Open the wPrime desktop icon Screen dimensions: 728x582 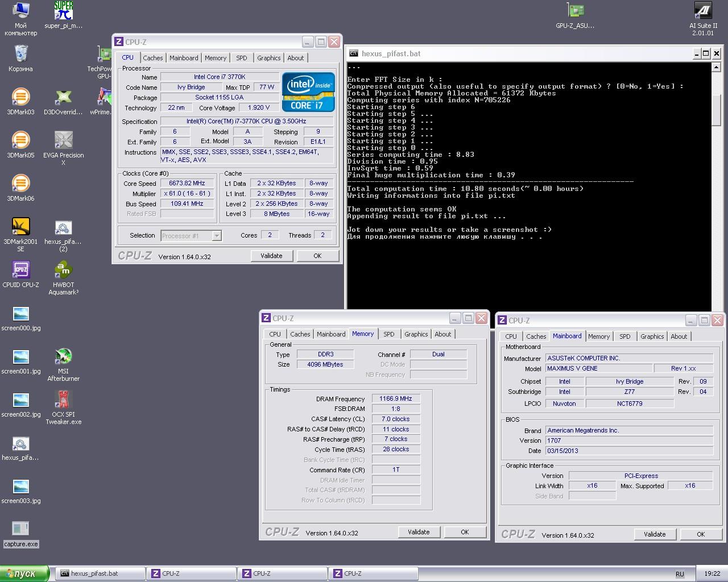coord(103,101)
